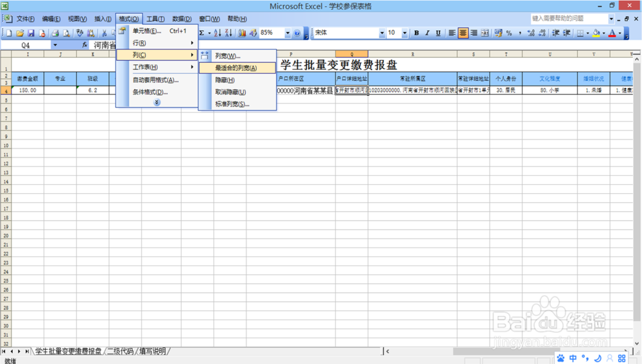Open the 工具(T) menu

(x=155, y=19)
